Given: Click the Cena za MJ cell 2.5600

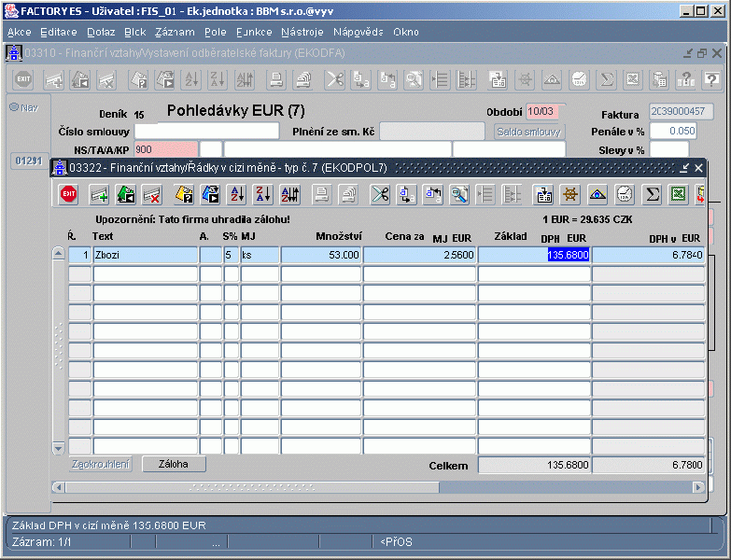Looking at the screenshot, I should point(419,256).
